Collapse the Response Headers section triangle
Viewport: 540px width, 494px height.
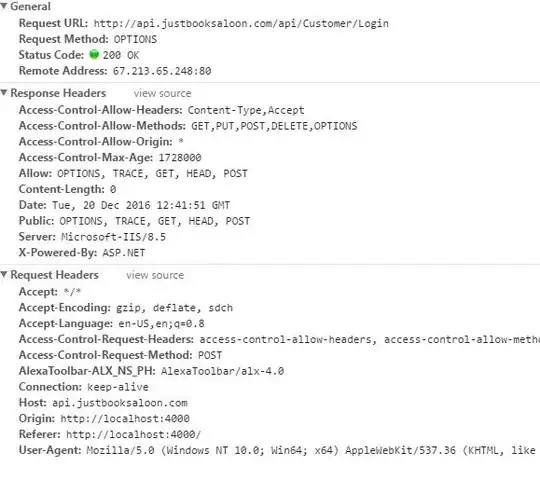pos(4,93)
